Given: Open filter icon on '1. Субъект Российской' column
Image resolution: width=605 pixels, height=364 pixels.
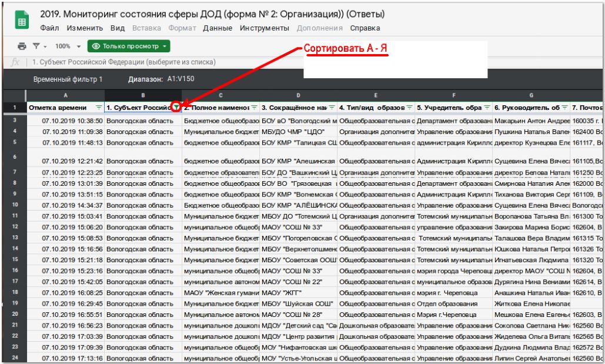Looking at the screenshot, I should [x=176, y=108].
